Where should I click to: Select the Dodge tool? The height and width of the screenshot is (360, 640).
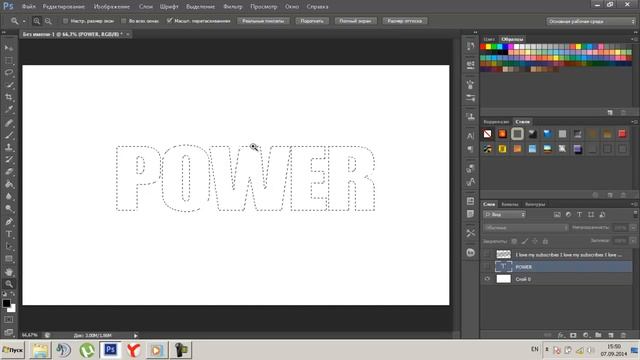[9, 209]
